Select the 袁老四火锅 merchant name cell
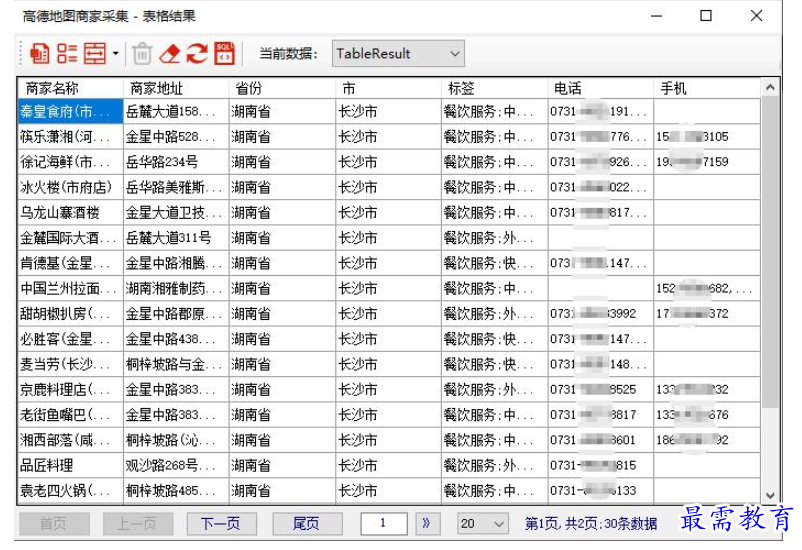 70,491
